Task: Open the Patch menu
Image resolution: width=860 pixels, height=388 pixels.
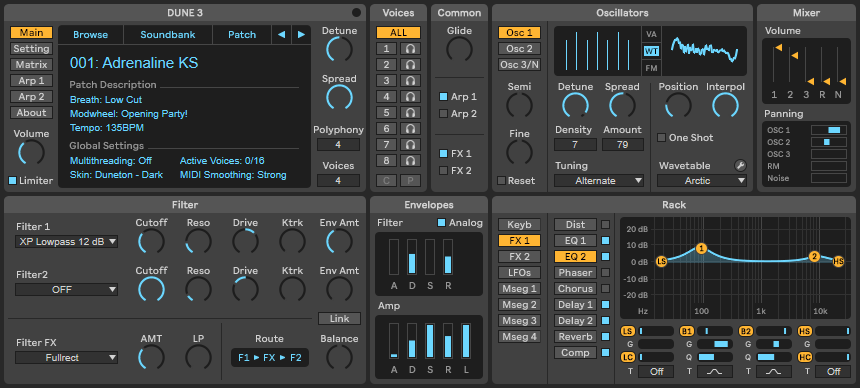Action: point(242,35)
